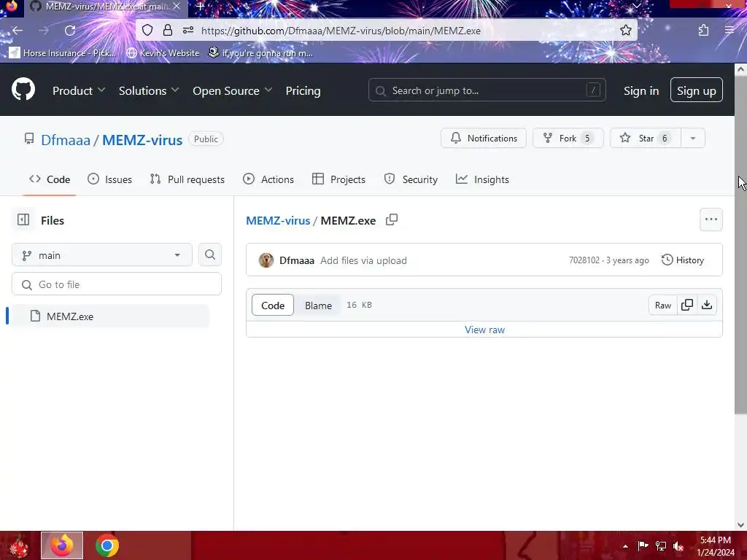Image resolution: width=747 pixels, height=560 pixels.
Task: Open the Firefox extensions icon
Action: [x=703, y=31]
